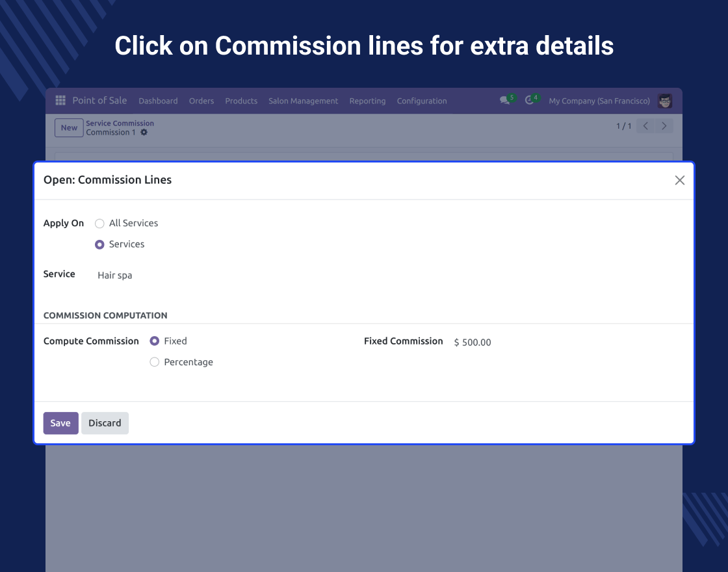Screen dimensions: 728x572
Task: Expand the Configuration menu
Action: (422, 101)
